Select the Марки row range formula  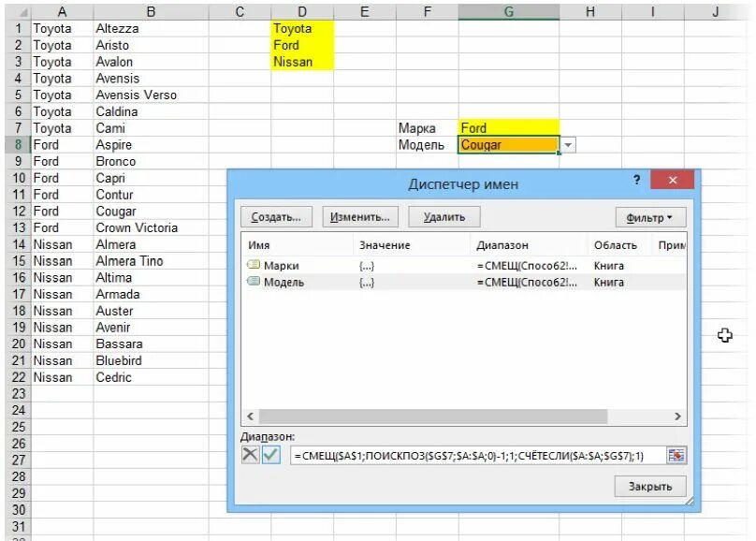527,266
